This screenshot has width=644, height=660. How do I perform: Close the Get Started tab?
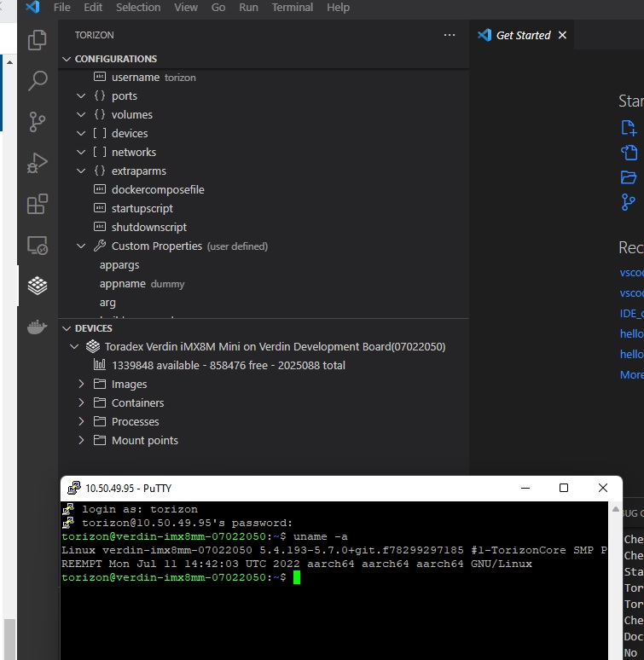pos(562,35)
